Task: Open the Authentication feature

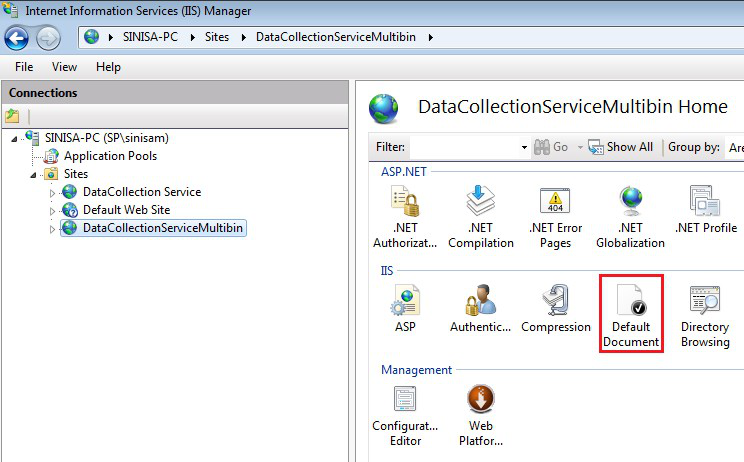Action: [480, 308]
